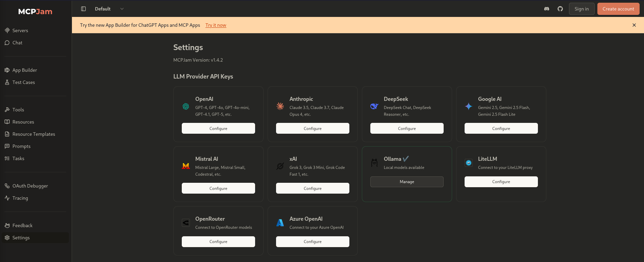The height and width of the screenshot is (262, 644).
Task: Click the OpenRouter logo icon
Action: [186, 223]
